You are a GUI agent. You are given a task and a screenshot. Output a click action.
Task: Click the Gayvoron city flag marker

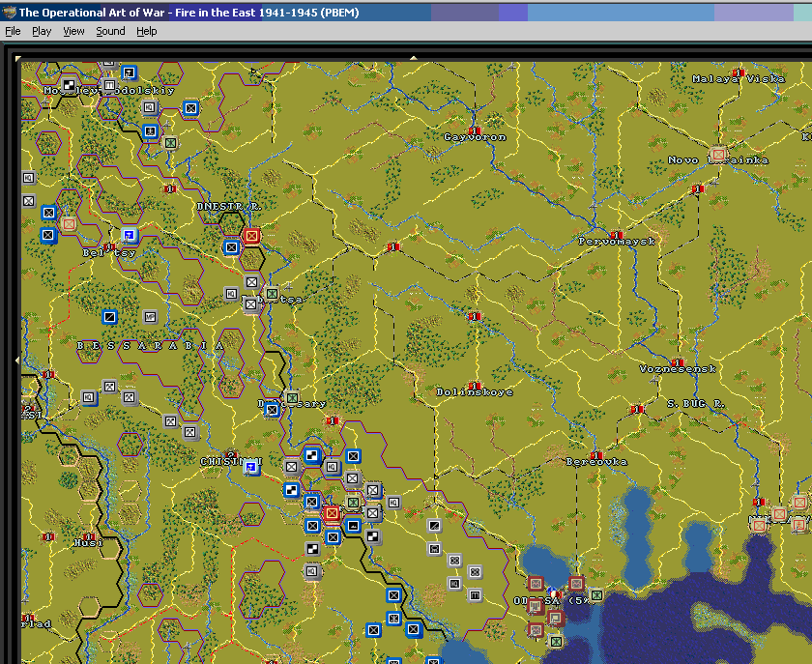474,130
